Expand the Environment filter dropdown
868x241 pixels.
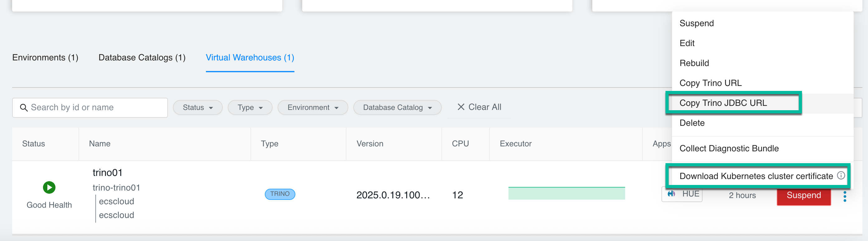[312, 108]
